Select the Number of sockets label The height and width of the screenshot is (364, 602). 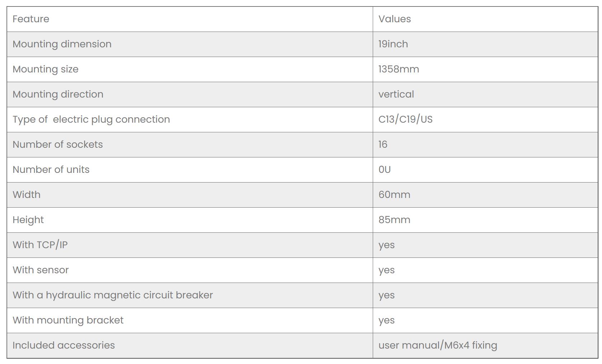(x=58, y=145)
